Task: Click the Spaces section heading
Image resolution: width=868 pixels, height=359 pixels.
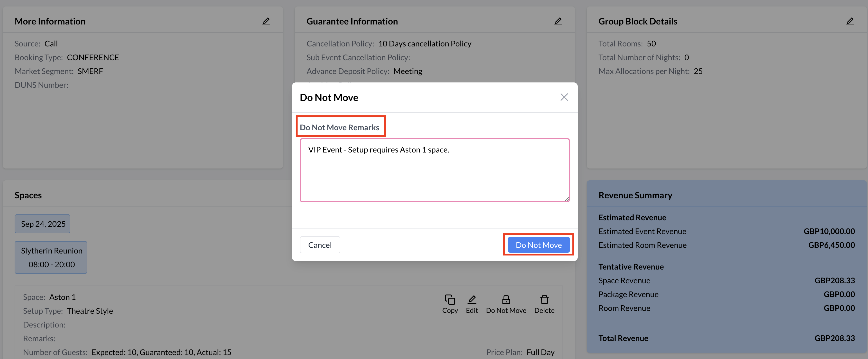Action: point(28,195)
